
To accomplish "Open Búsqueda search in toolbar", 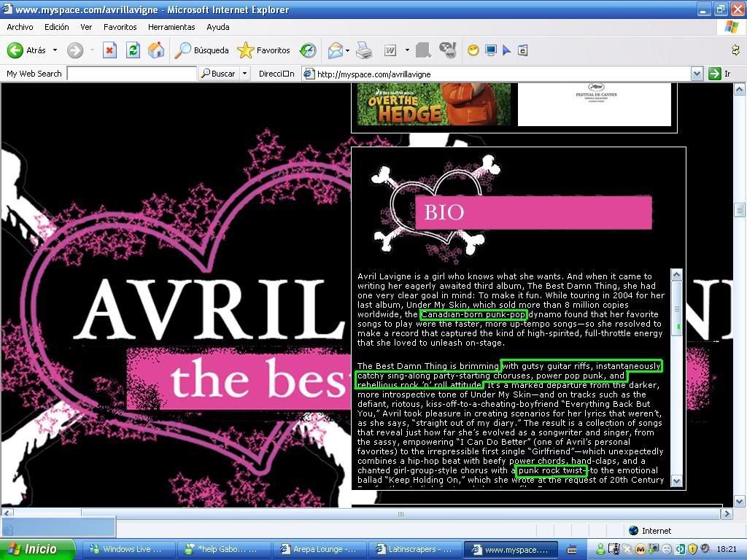I will 202,50.
